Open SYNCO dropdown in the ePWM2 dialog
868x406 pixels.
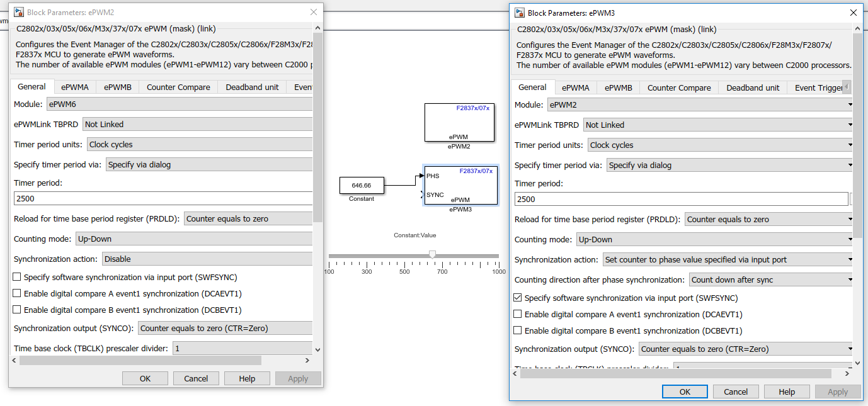[x=226, y=328]
